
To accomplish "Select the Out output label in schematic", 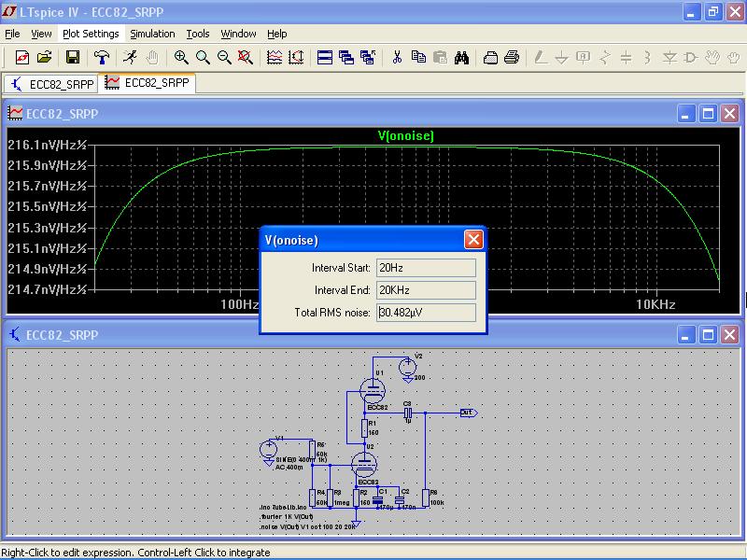I will click(x=469, y=413).
